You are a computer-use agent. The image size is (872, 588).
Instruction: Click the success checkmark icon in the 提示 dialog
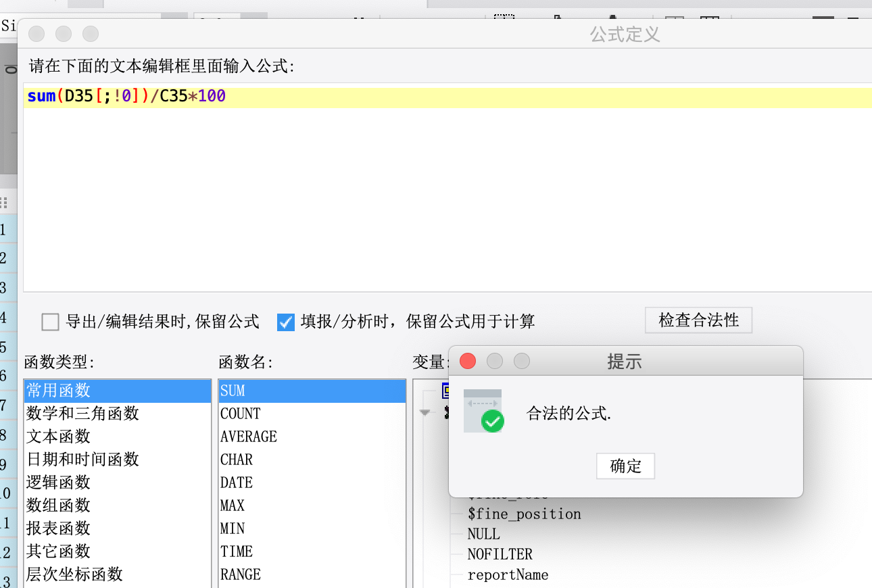[483, 411]
